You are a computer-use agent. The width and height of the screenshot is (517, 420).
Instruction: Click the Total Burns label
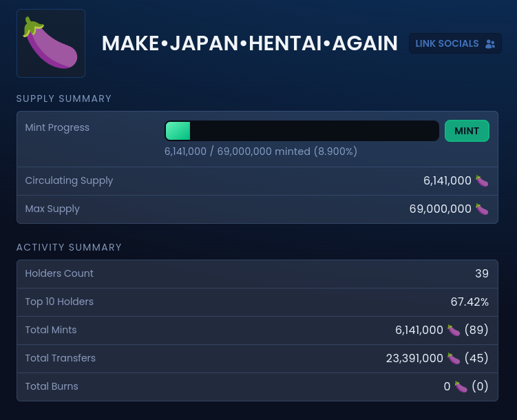[x=52, y=386]
